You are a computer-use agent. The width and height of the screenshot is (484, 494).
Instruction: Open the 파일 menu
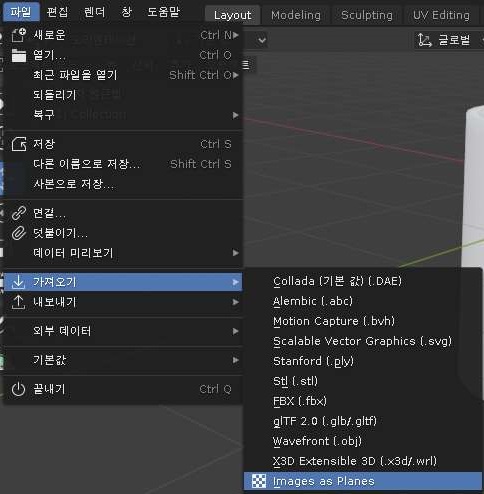tap(21, 12)
